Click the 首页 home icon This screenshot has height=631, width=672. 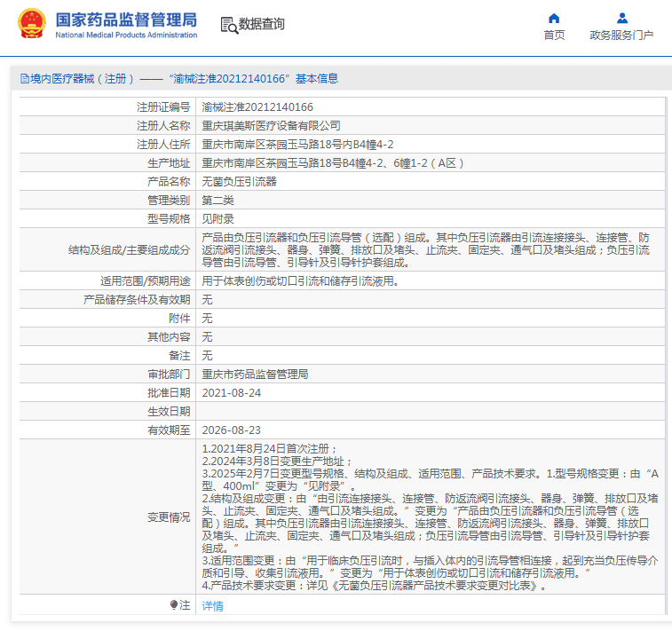click(x=554, y=19)
